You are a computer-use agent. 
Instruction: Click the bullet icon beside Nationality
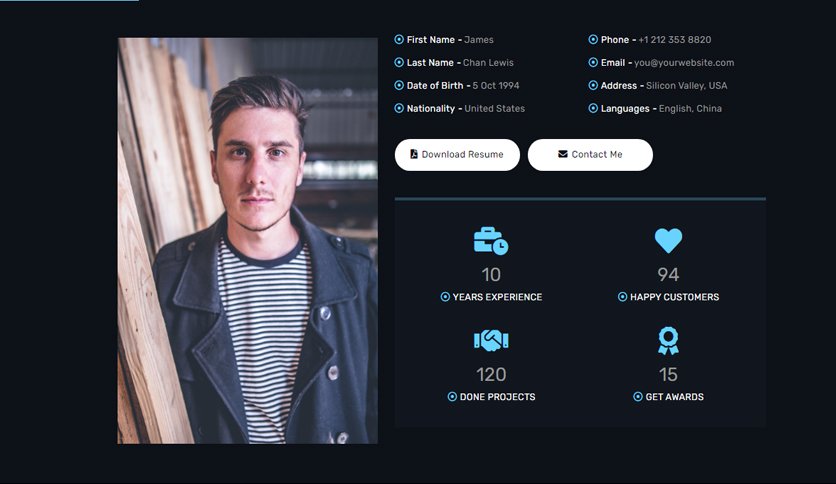tap(399, 108)
